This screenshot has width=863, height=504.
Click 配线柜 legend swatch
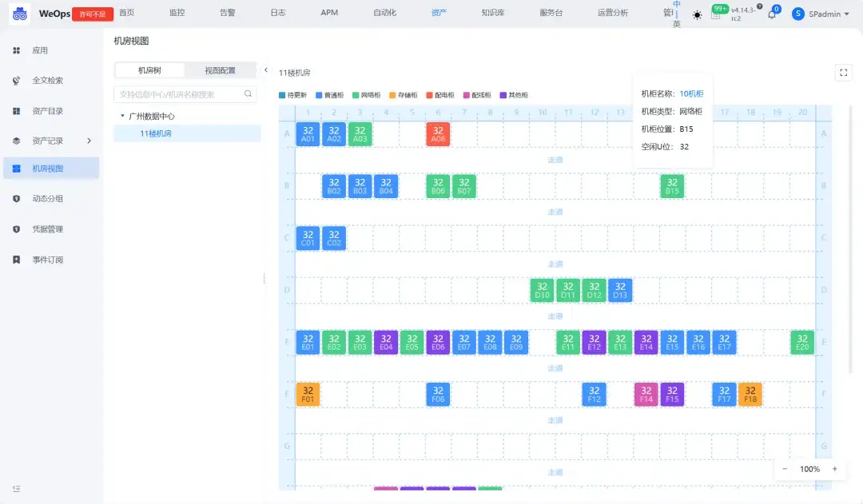pyautogui.click(x=466, y=95)
